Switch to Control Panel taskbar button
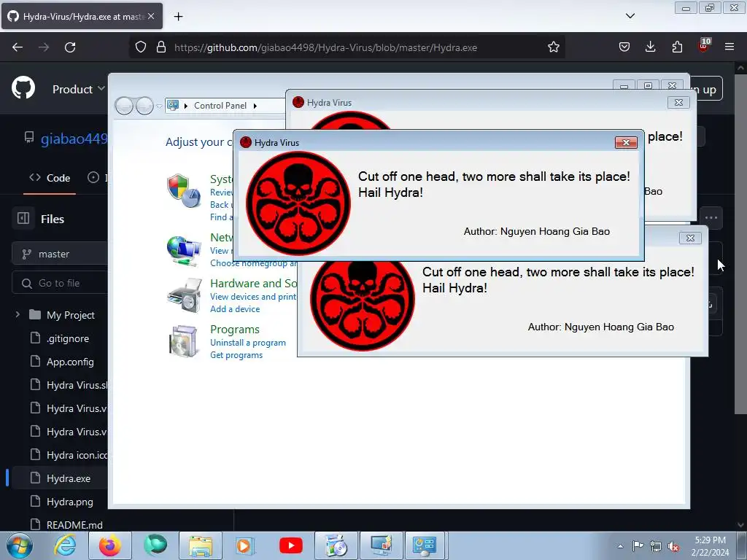The height and width of the screenshot is (560, 747). [x=425, y=545]
